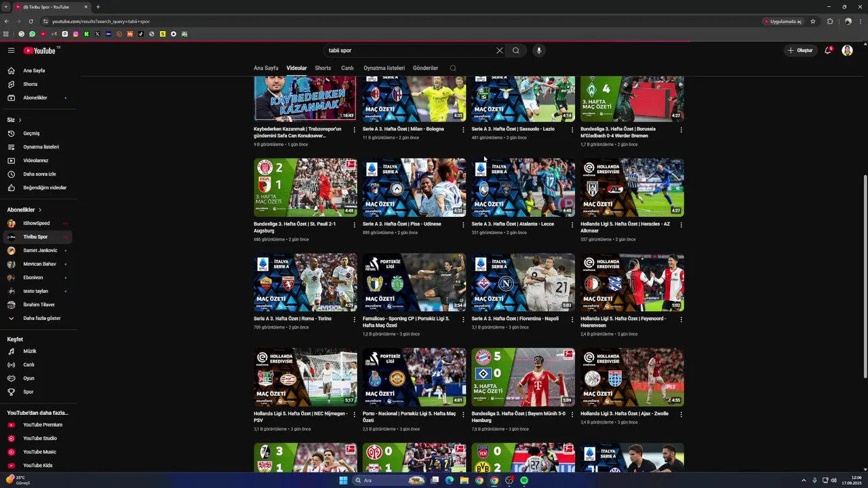Click the YouTube logo

[x=39, y=50]
